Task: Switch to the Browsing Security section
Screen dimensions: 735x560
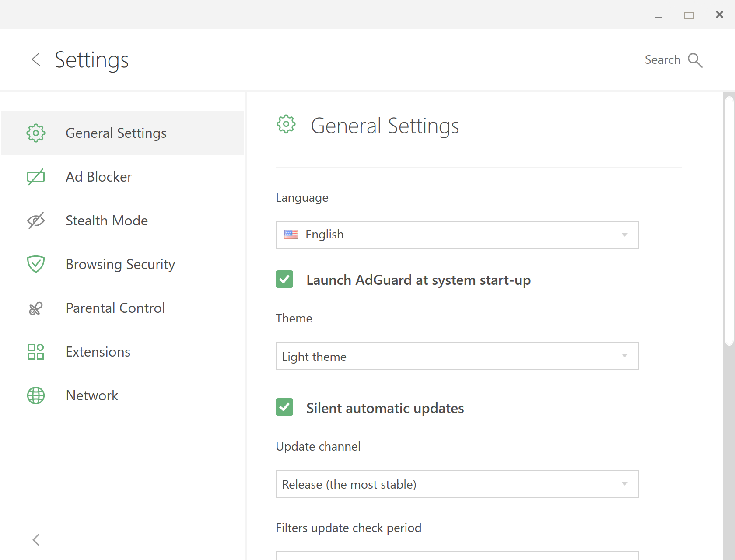Action: point(120,264)
